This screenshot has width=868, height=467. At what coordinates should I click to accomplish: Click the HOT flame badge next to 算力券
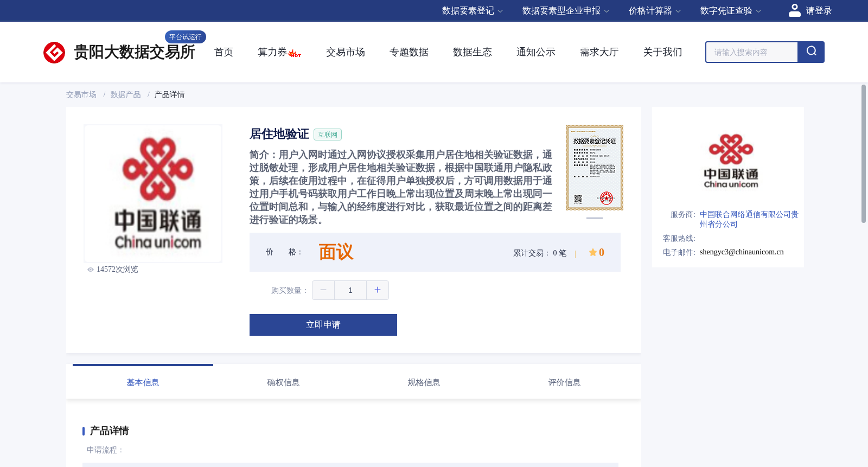pos(295,54)
